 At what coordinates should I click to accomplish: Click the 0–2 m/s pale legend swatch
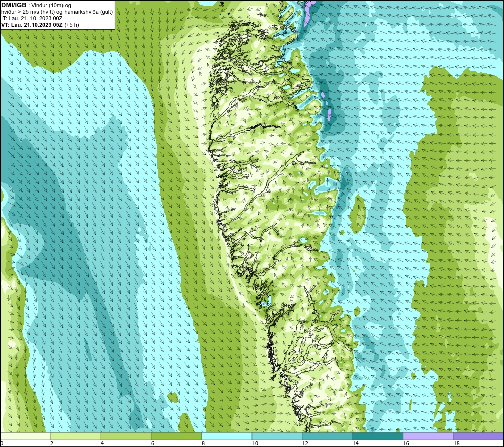pyautogui.click(x=25, y=436)
